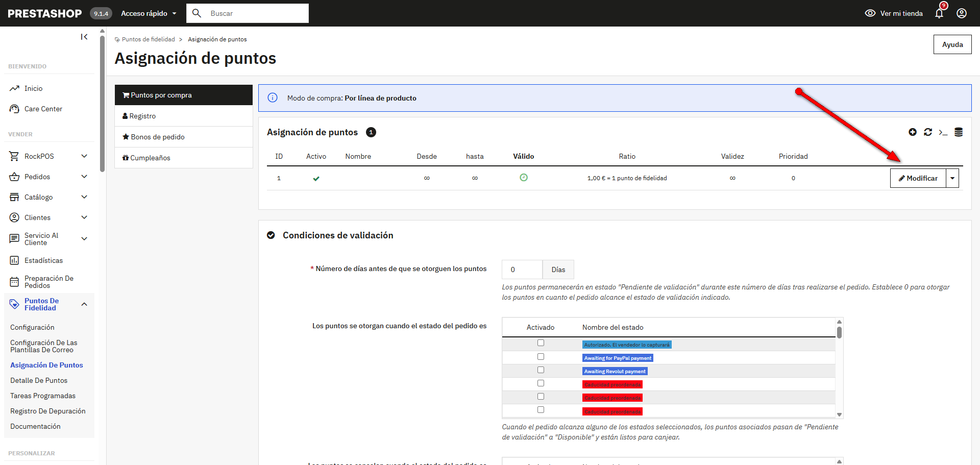The width and height of the screenshot is (980, 465).
Task: Switch to the Registro tab
Action: 184,116
